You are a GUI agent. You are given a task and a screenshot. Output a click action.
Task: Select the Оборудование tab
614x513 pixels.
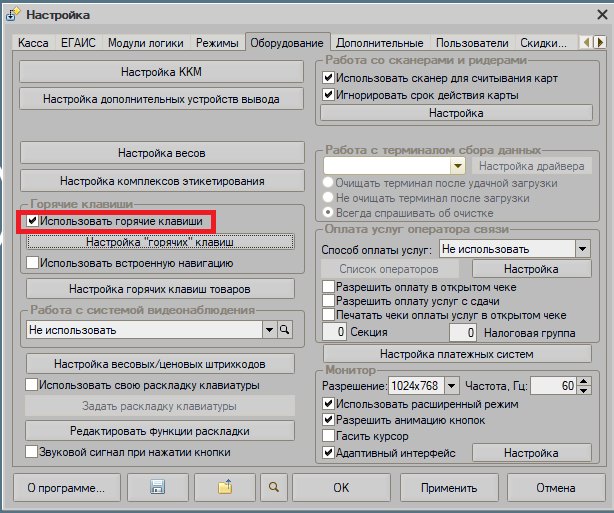point(287,42)
